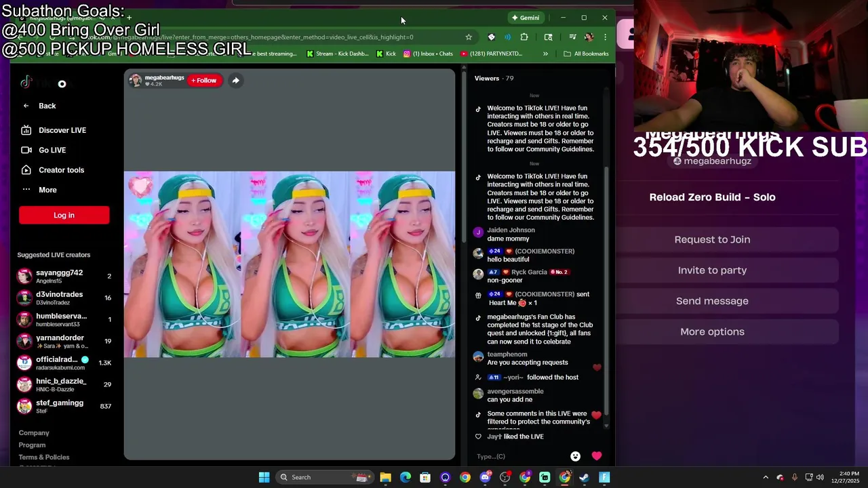Open the TikTok logo home link
868x488 pixels.
coord(26,83)
